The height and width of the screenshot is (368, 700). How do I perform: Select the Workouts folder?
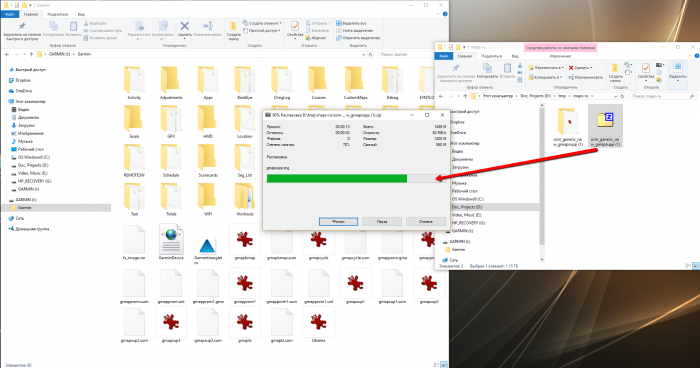pyautogui.click(x=245, y=200)
